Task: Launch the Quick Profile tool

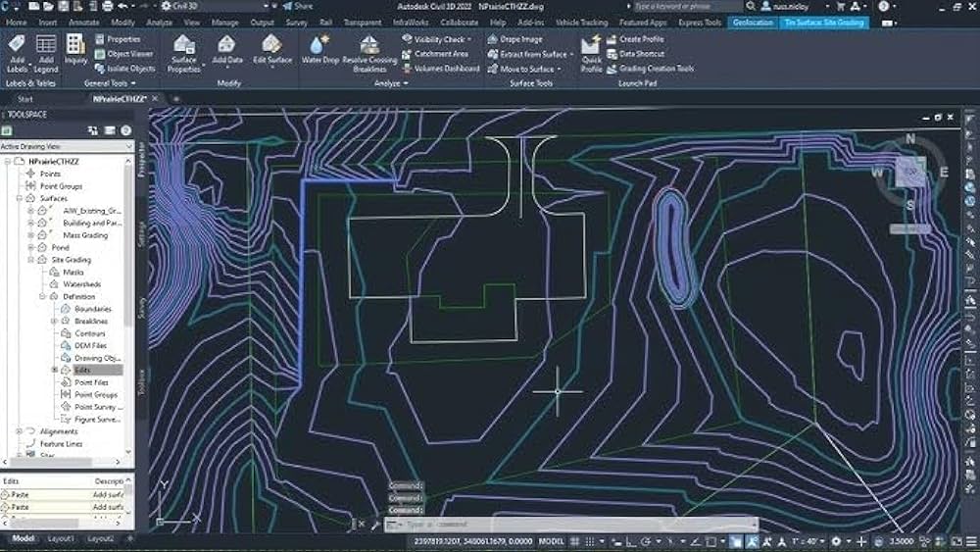Action: [591, 54]
